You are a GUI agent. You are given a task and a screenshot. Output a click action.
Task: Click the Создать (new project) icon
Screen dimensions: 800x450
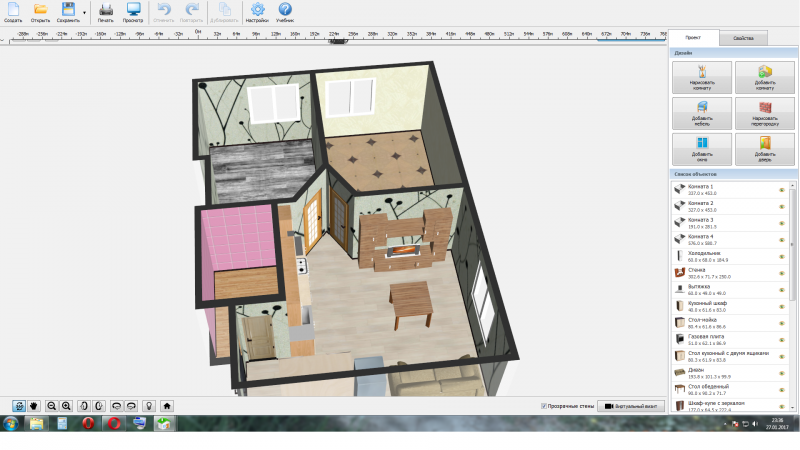(x=13, y=10)
